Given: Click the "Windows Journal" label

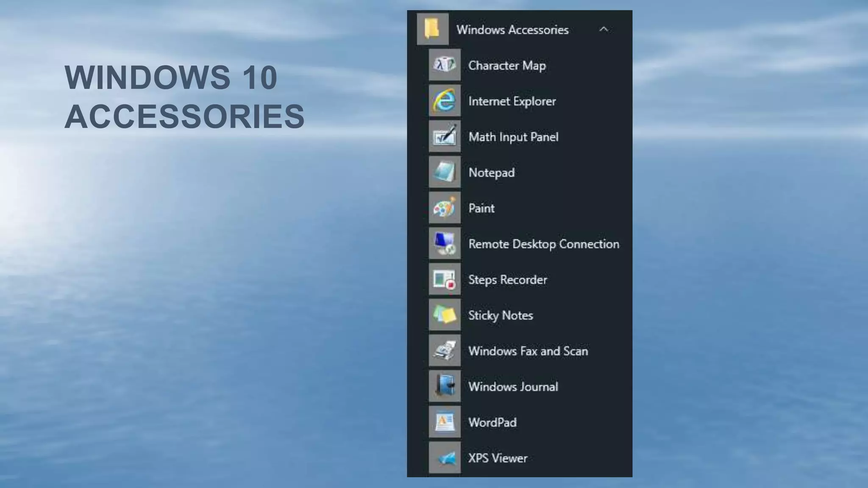Looking at the screenshot, I should pos(513,387).
